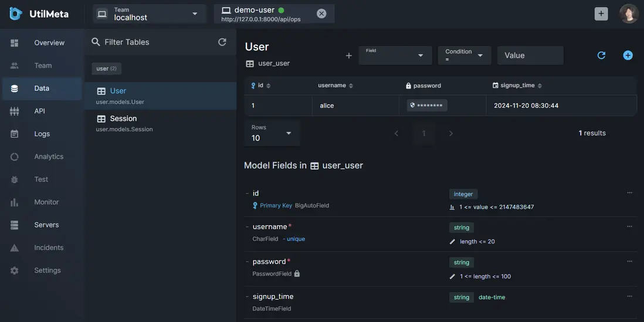Viewport: 644px width, 322px height.
Task: Open Monitor in the sidebar
Action: [42, 202]
